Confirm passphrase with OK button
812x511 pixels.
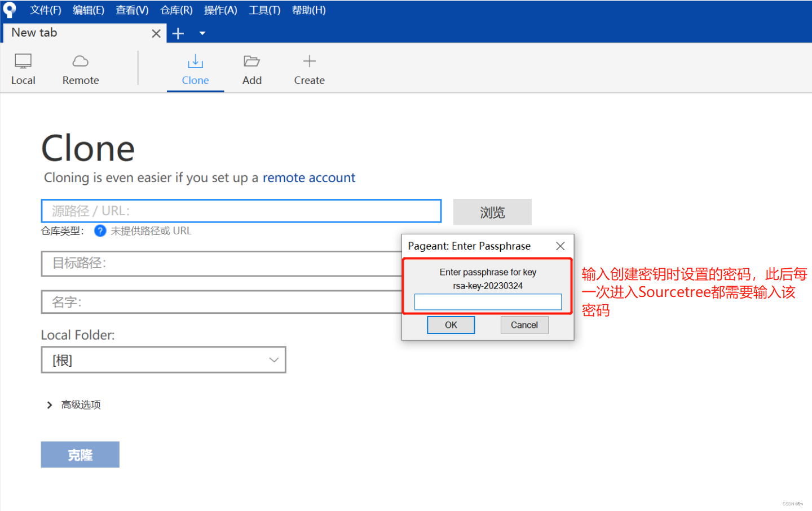click(x=451, y=325)
